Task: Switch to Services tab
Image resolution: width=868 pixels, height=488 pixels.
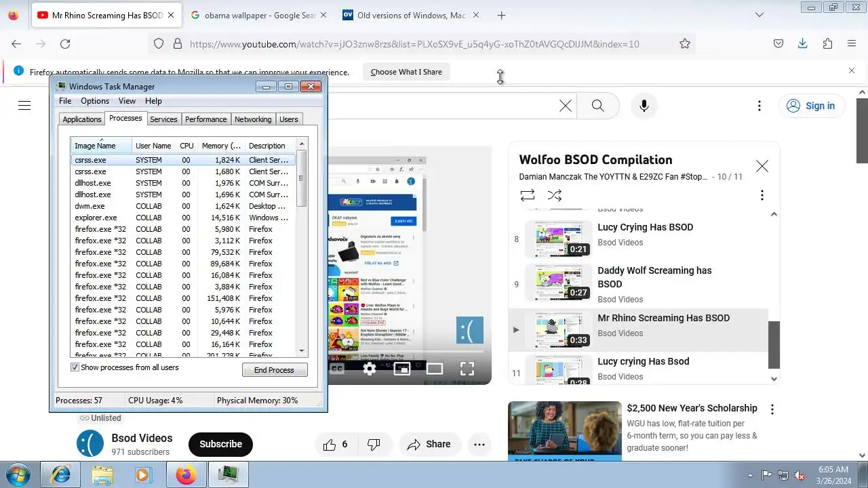Action: point(163,119)
